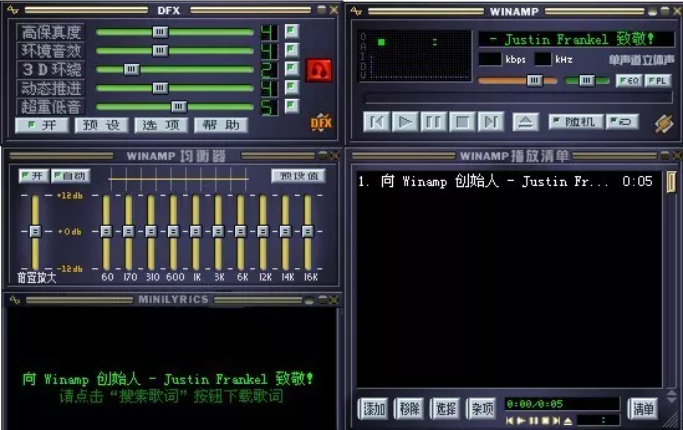Click the Winamp lightning bolt logo icon
This screenshot has height=430, width=683.
click(x=664, y=123)
